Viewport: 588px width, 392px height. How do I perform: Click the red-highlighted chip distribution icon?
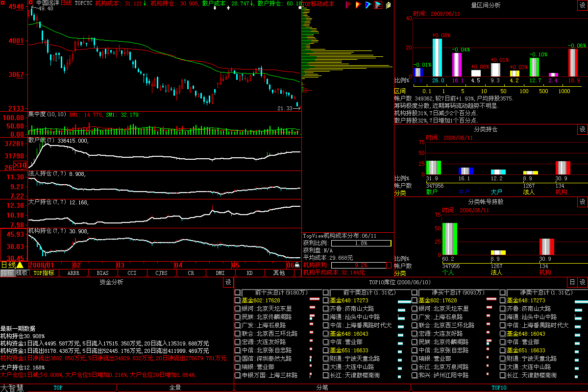[x=378, y=5]
